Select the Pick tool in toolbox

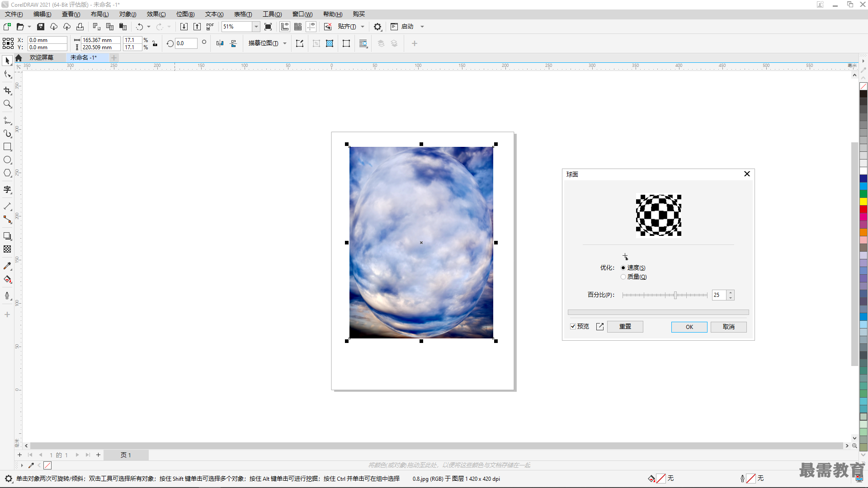click(x=7, y=61)
